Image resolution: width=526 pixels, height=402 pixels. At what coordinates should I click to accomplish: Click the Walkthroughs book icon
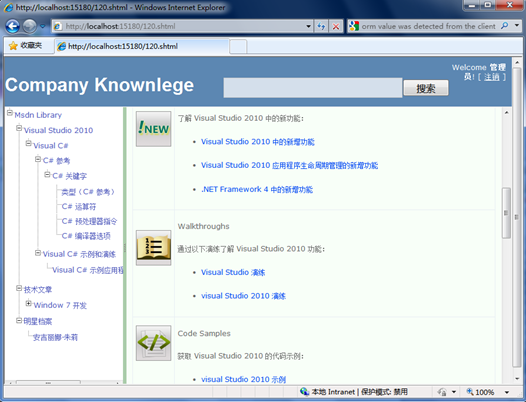[x=154, y=248]
